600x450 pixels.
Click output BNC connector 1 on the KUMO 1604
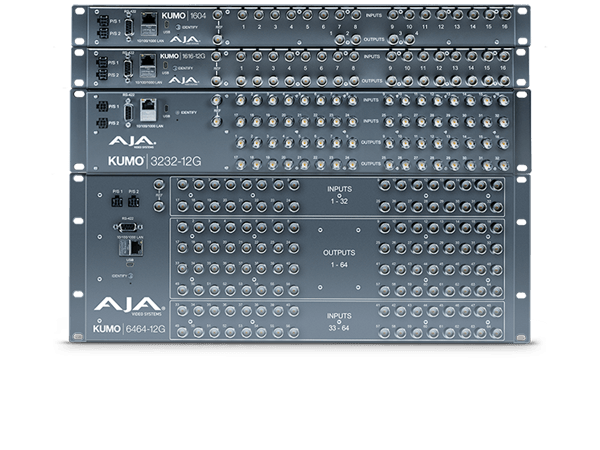coord(339,39)
